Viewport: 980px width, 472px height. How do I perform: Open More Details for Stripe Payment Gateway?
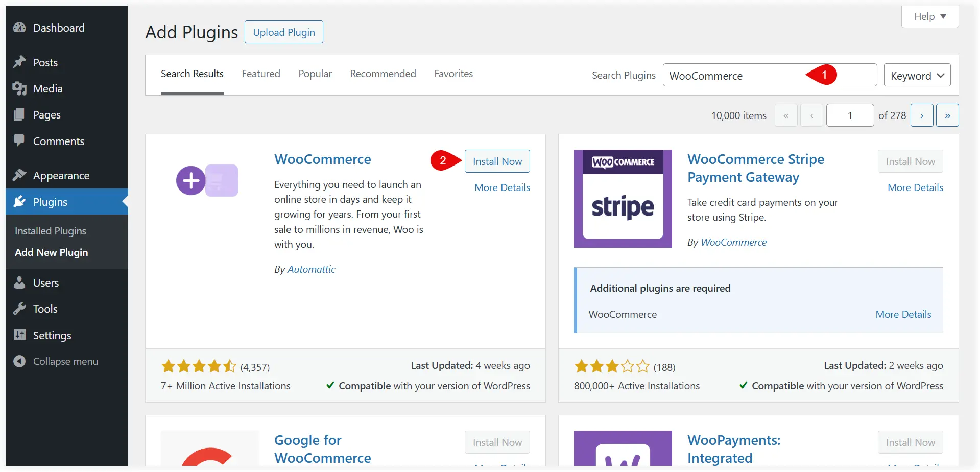[x=916, y=187]
